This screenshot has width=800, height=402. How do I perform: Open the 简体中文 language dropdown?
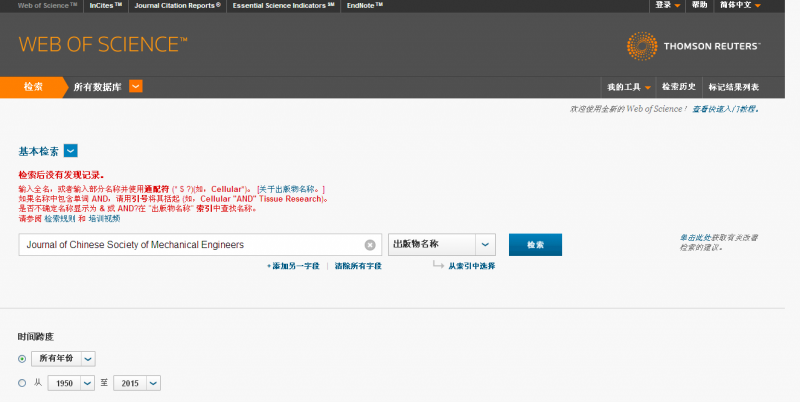[740, 5]
